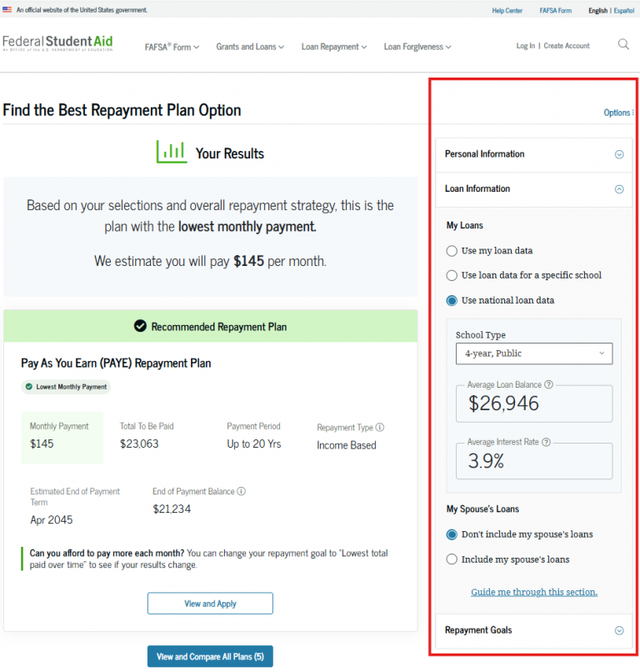Viewport: 640px width, 672px height.
Task: Open the info icon next to Repayment Type
Action: click(379, 426)
